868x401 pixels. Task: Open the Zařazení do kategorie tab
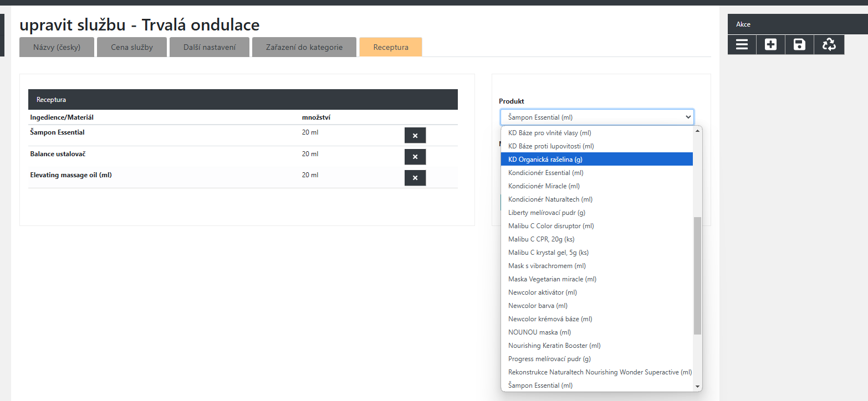[304, 47]
